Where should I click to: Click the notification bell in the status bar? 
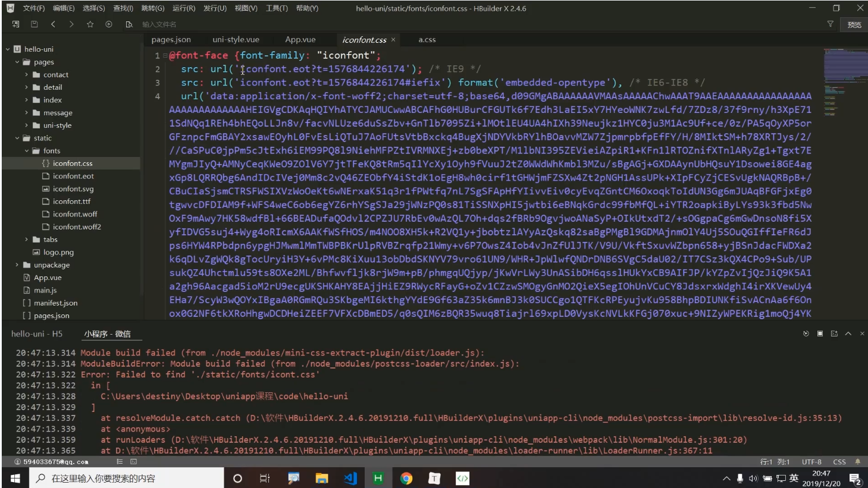857,462
